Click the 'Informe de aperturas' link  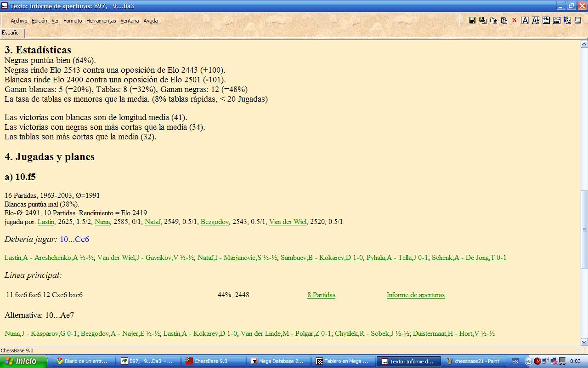point(415,295)
